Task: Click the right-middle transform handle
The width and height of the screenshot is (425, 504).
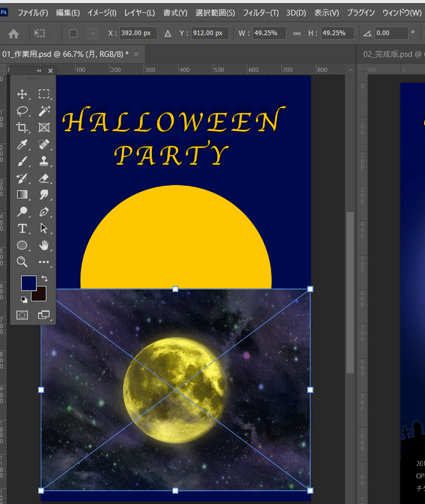Action: [x=310, y=390]
